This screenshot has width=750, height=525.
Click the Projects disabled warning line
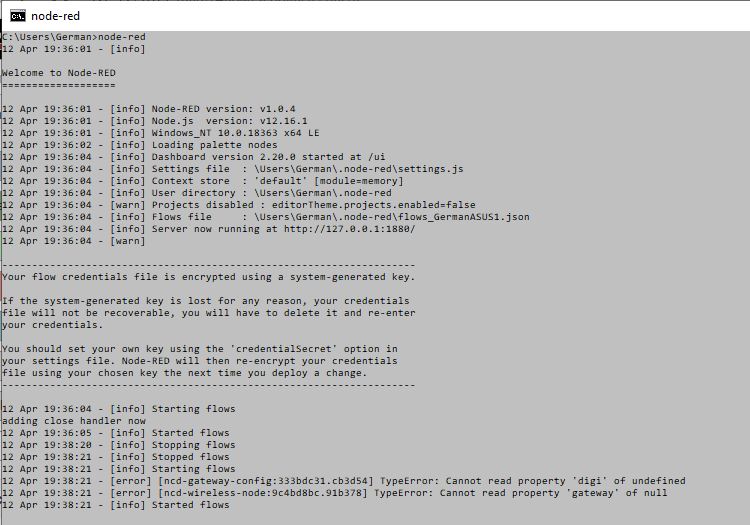(239, 205)
